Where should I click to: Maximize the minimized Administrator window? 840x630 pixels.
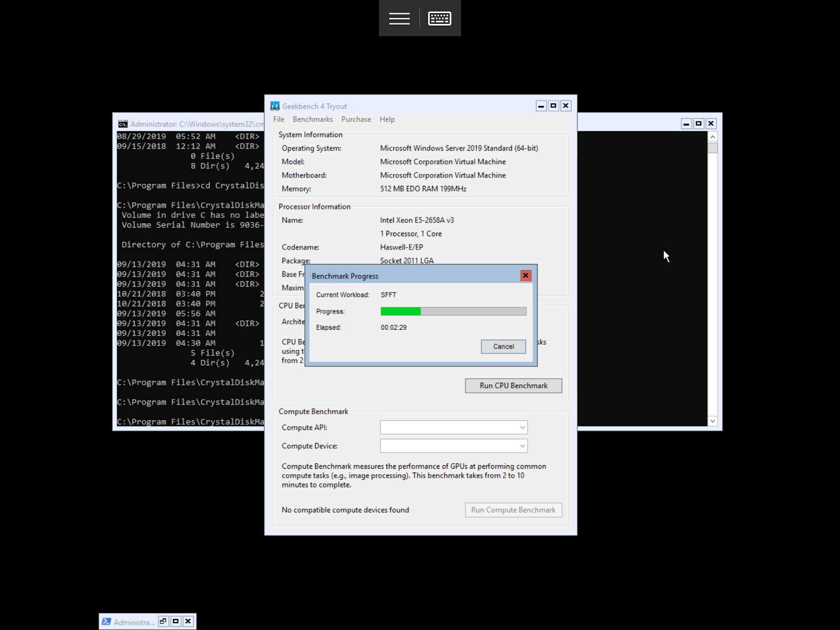tap(176, 622)
